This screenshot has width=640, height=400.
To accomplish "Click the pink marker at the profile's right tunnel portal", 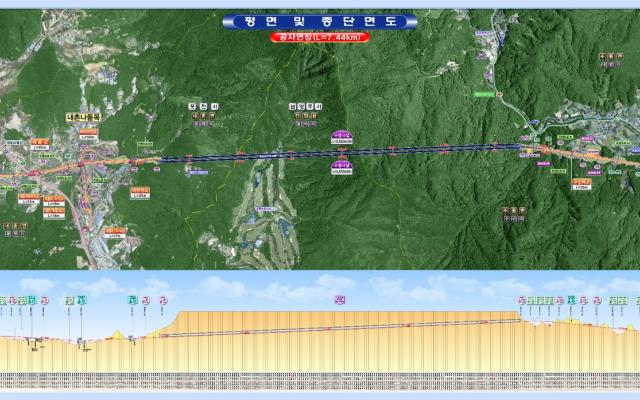I will [522, 299].
